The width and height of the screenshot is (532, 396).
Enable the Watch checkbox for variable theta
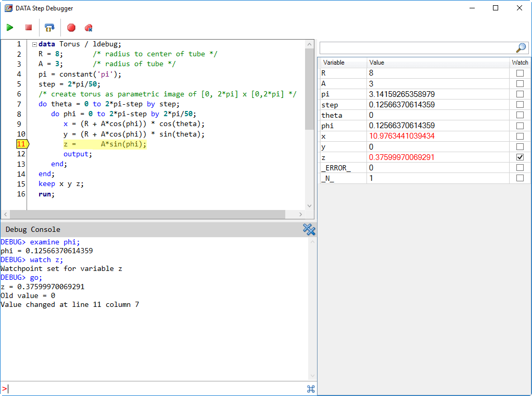coord(519,115)
